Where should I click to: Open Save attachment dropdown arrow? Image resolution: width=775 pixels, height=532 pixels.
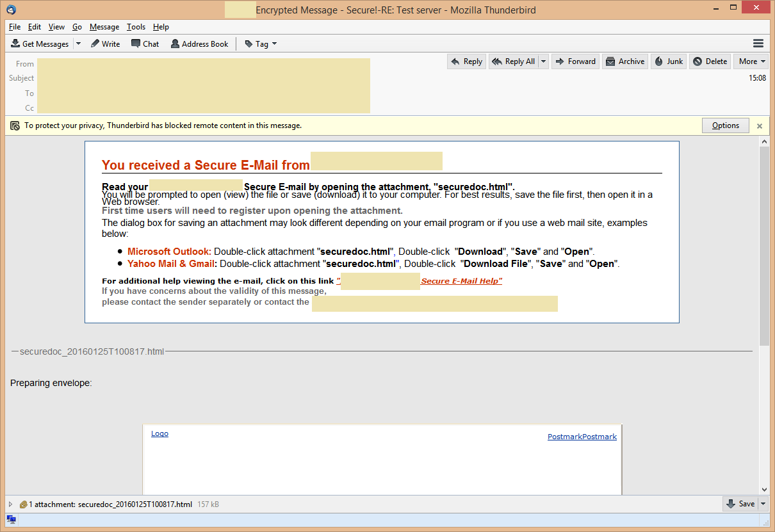(763, 504)
